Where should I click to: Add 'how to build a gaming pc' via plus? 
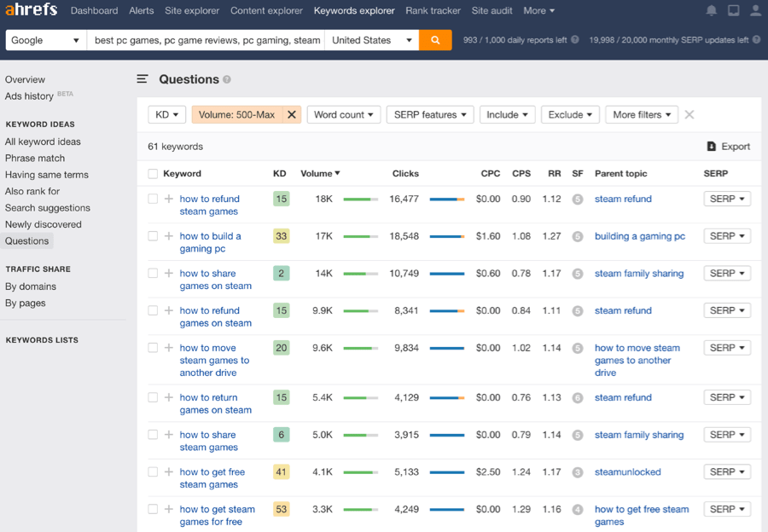click(168, 236)
